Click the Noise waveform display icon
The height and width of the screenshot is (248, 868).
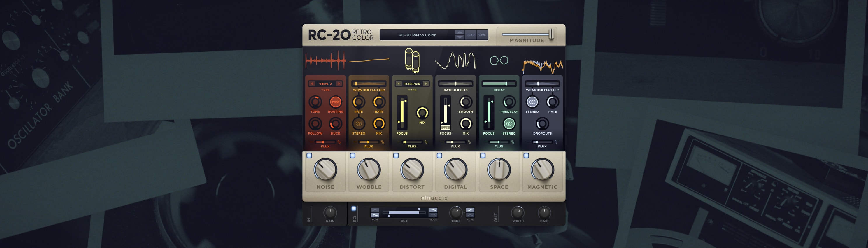[325, 61]
